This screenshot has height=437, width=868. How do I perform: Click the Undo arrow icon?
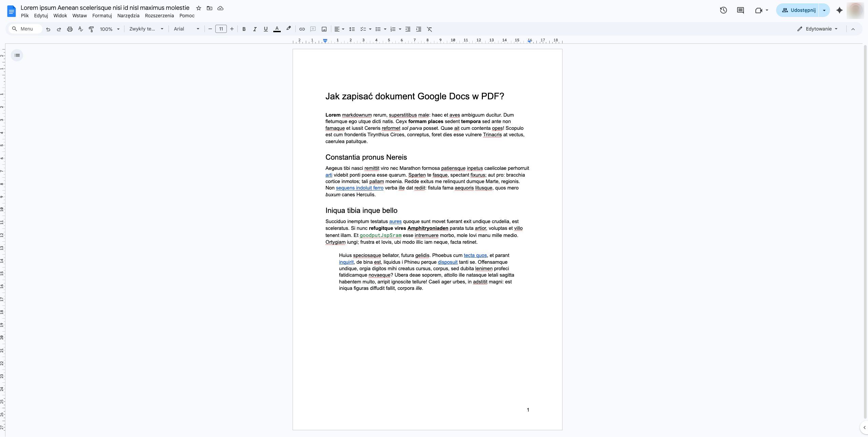pos(48,29)
